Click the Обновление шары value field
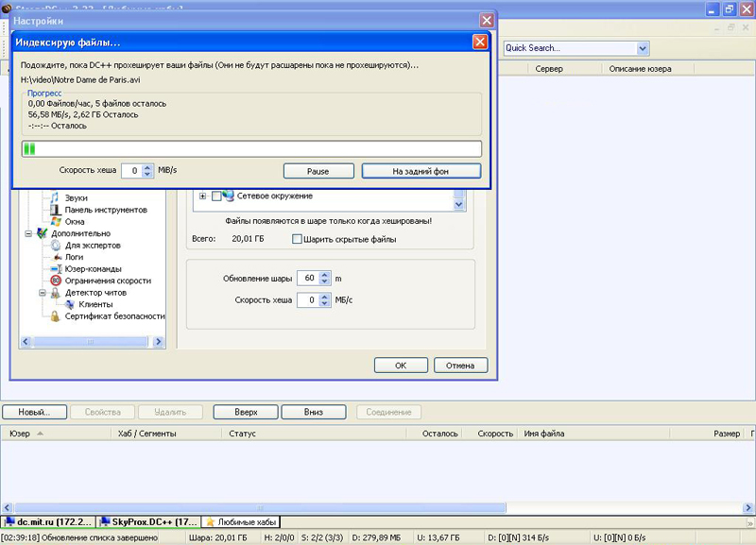The width and height of the screenshot is (756, 545). pyautogui.click(x=307, y=279)
